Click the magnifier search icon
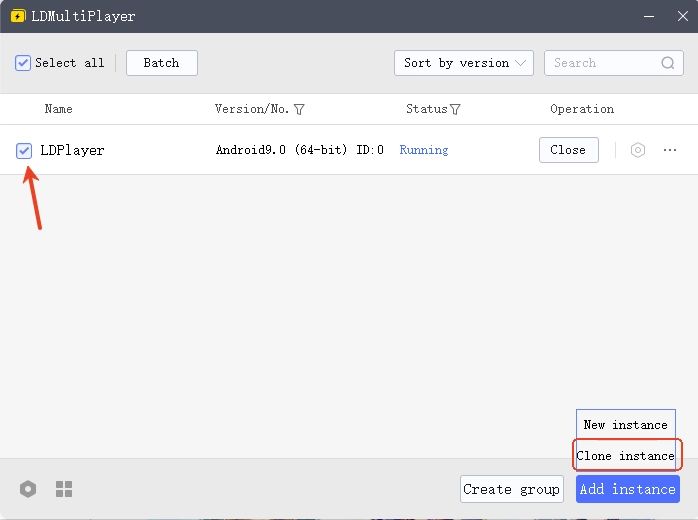This screenshot has height=520, width=698. [668, 63]
